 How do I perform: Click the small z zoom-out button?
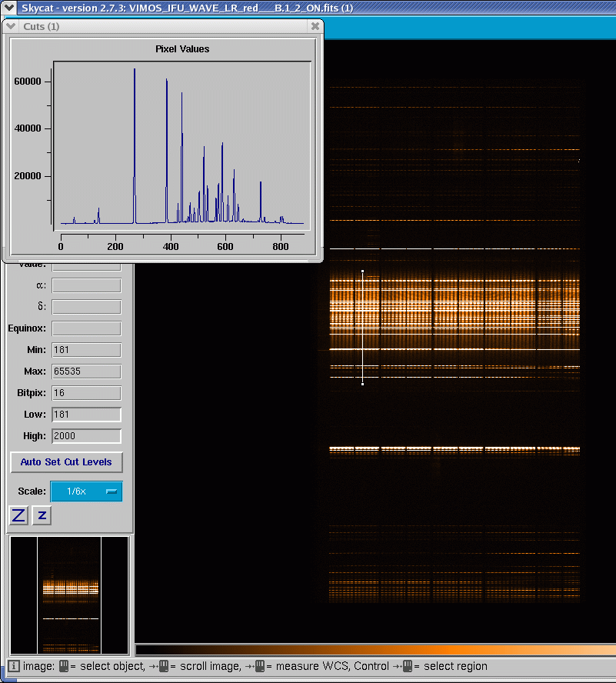pos(42,515)
